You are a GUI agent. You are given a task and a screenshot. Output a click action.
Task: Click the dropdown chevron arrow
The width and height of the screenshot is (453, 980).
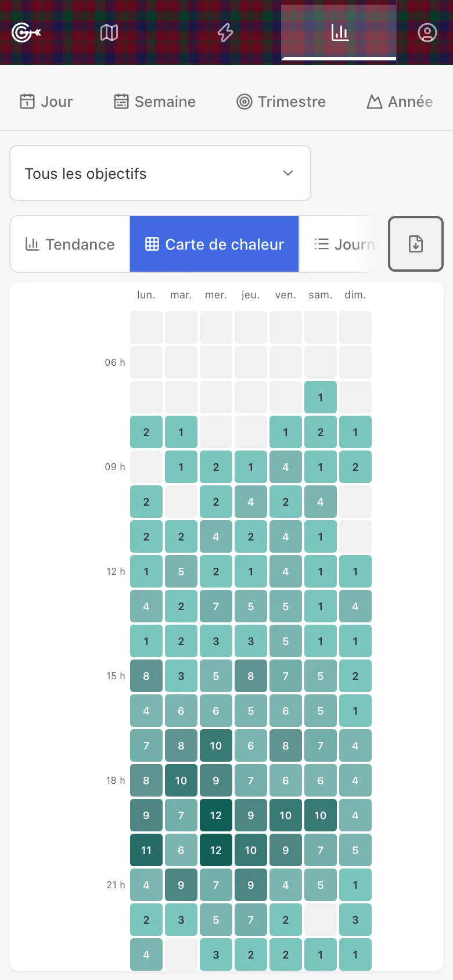288,173
